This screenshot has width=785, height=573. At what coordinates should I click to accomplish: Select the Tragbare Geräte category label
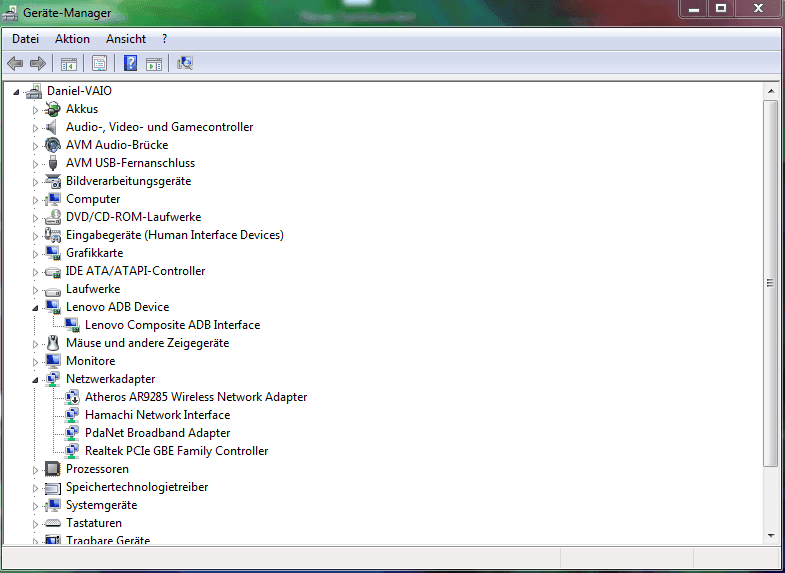[108, 540]
